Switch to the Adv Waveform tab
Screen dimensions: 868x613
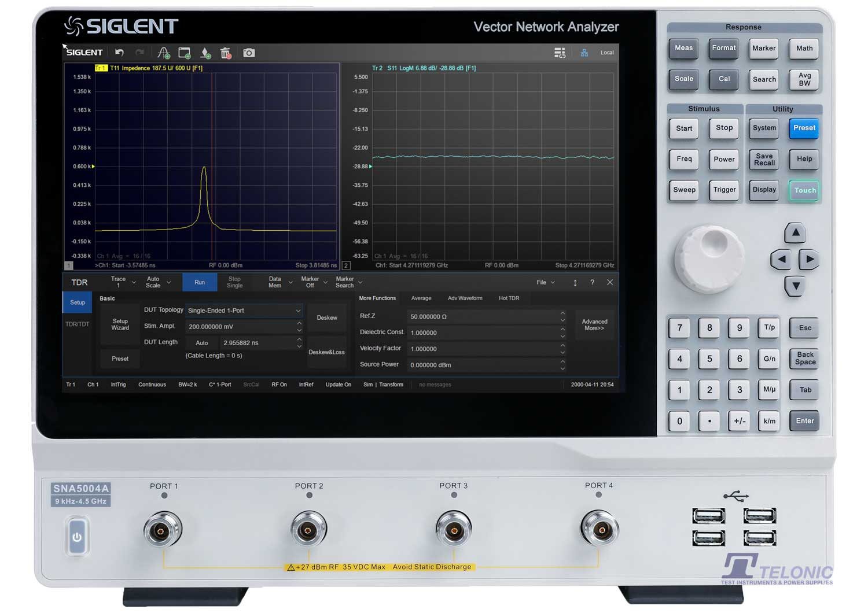point(465,298)
